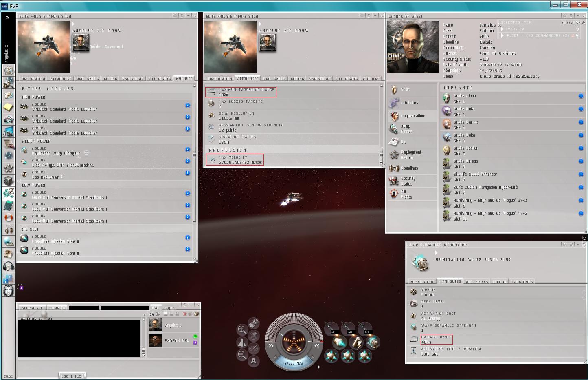Screen dimensions: 588x380
Task: Open the calculator from the left sidebar
Action: (9, 205)
